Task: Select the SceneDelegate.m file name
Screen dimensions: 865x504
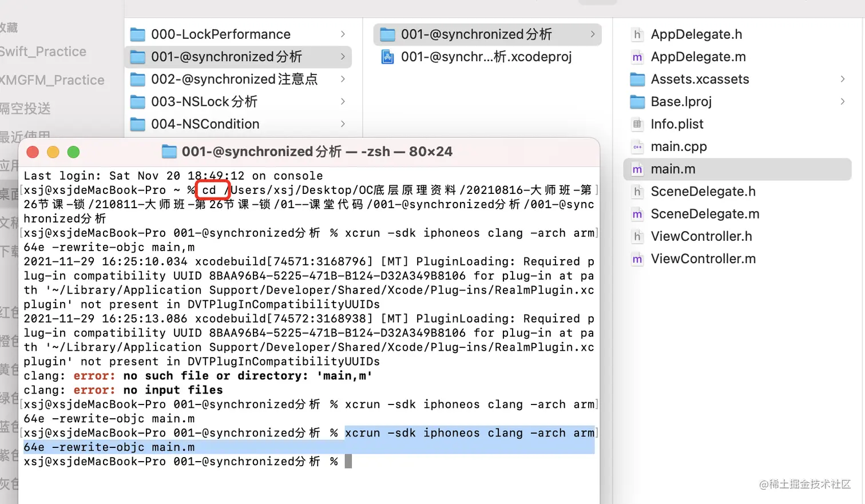Action: pyautogui.click(x=705, y=214)
